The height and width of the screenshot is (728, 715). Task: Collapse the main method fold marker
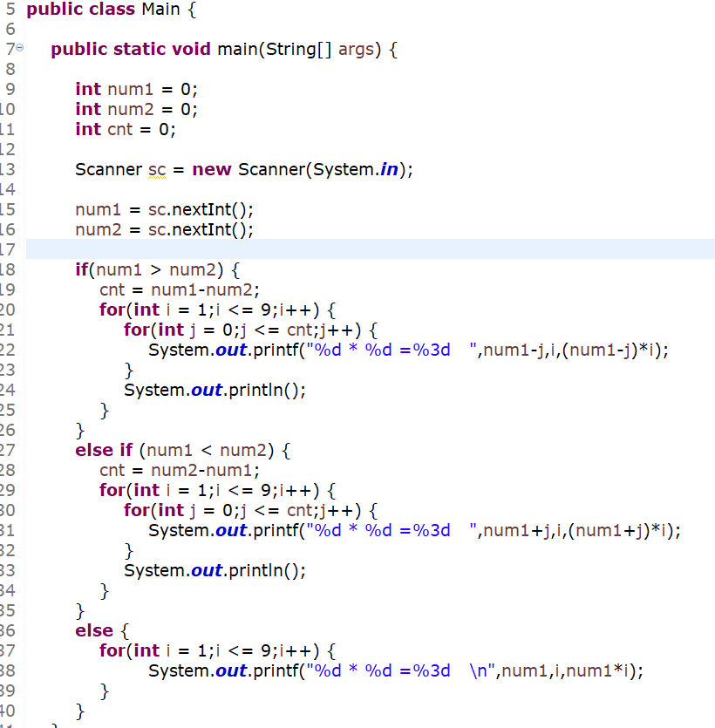coord(19,48)
